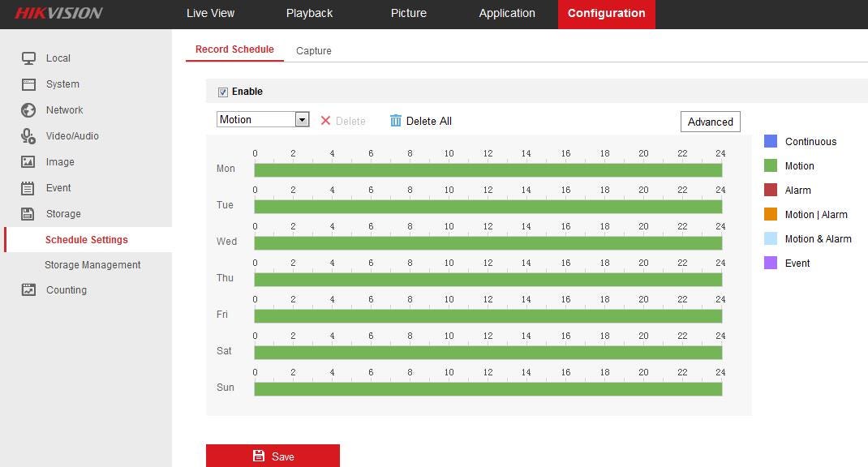This screenshot has width=868, height=467.
Task: Go to Storage Management in the sidebar
Action: pos(93,264)
